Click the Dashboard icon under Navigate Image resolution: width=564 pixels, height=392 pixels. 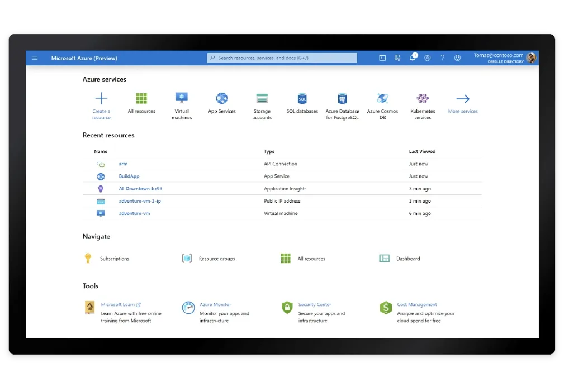tap(384, 259)
